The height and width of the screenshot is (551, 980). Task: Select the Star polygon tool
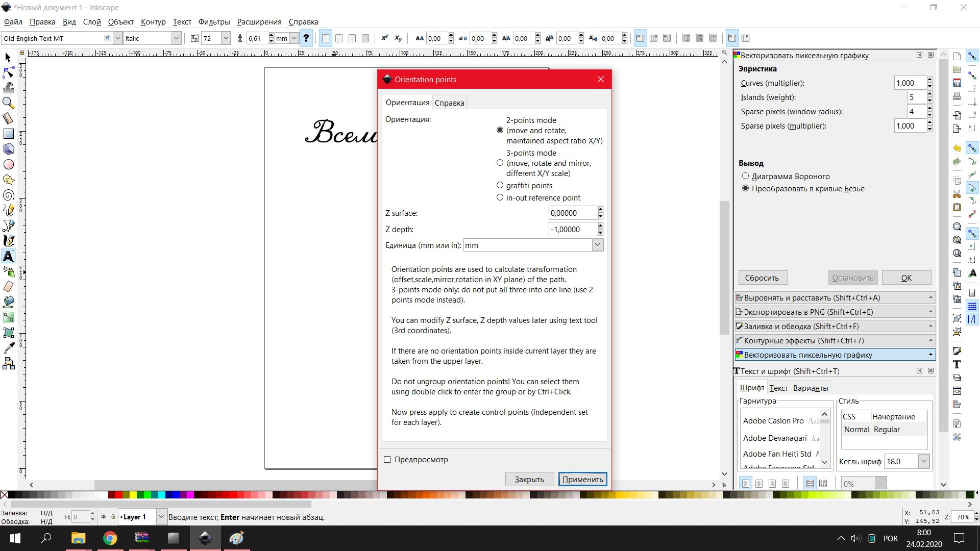tap(9, 180)
